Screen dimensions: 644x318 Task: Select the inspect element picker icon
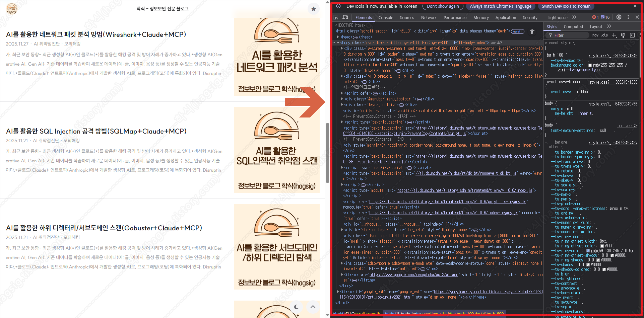(x=336, y=17)
